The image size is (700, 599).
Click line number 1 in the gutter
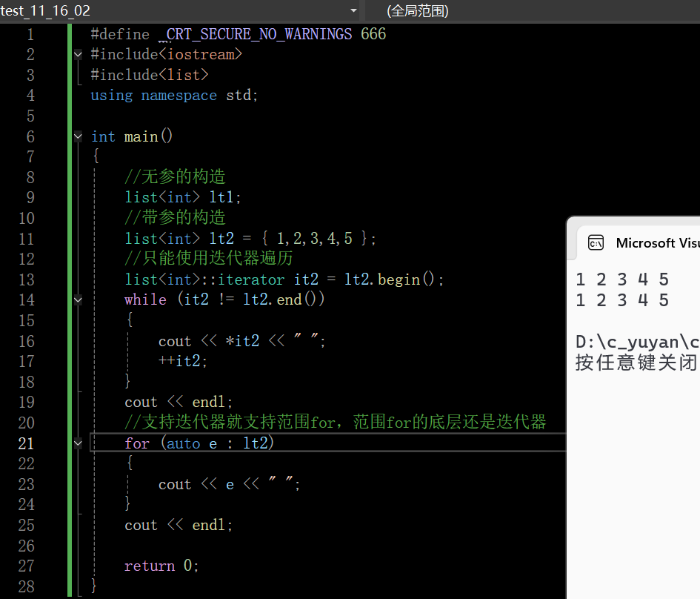(x=30, y=34)
